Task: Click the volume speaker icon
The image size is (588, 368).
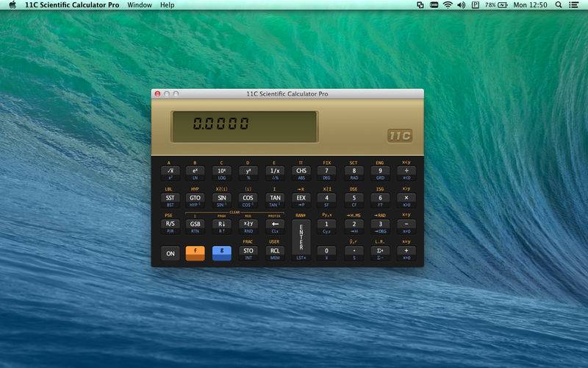Action: [x=462, y=5]
